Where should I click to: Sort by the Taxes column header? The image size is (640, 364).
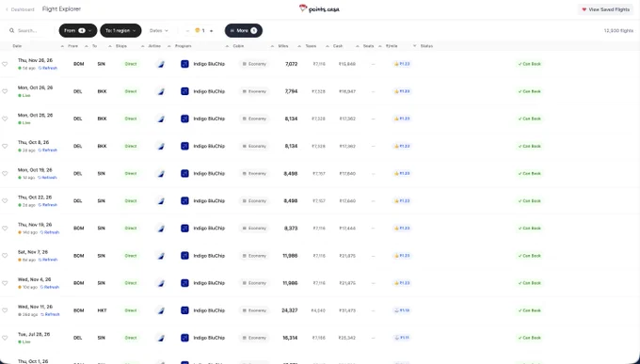pos(311,46)
